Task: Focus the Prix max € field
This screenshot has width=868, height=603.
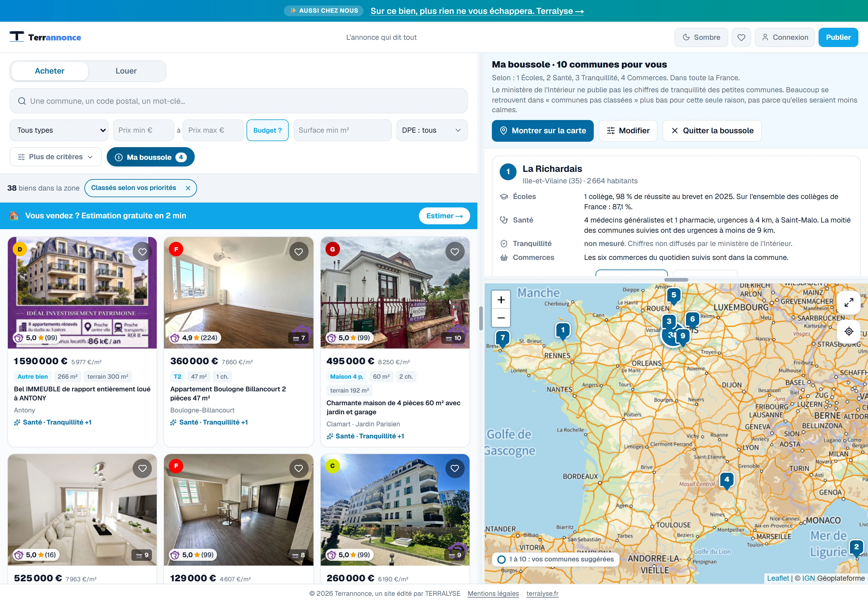Action: click(213, 130)
